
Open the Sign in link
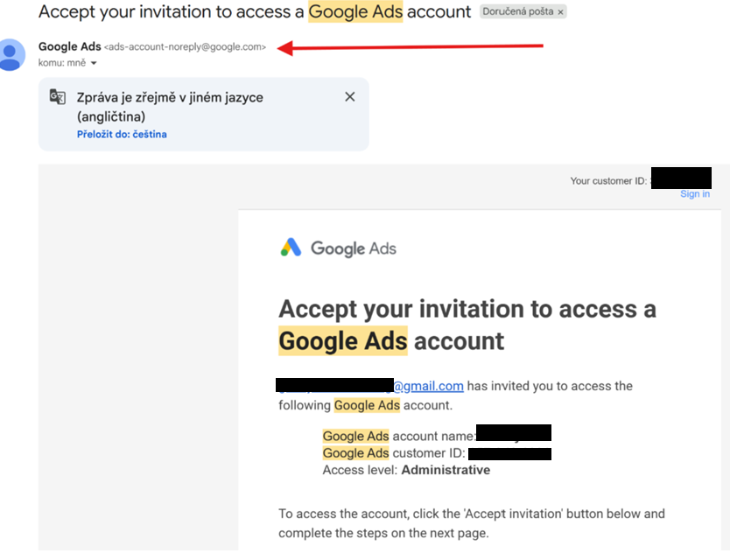[x=695, y=193]
